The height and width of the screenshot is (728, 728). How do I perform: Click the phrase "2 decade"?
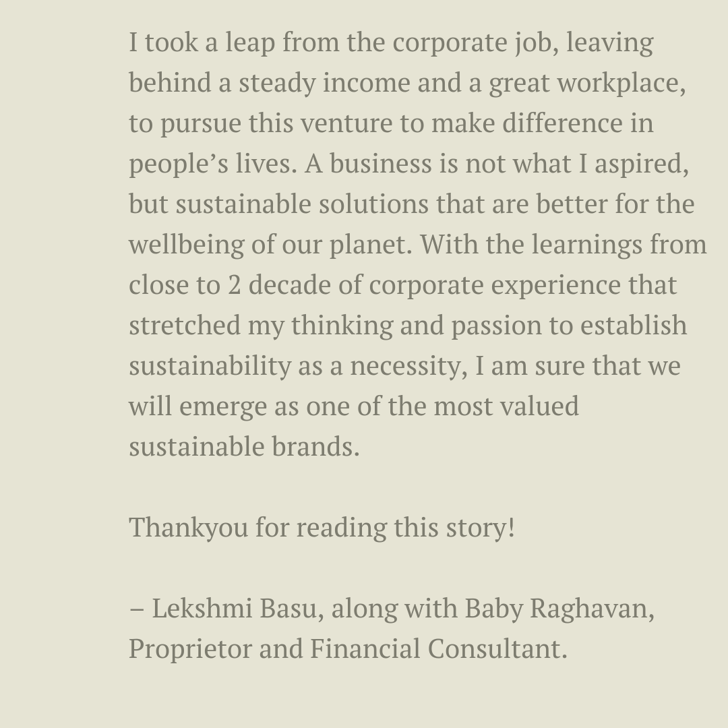[279, 286]
